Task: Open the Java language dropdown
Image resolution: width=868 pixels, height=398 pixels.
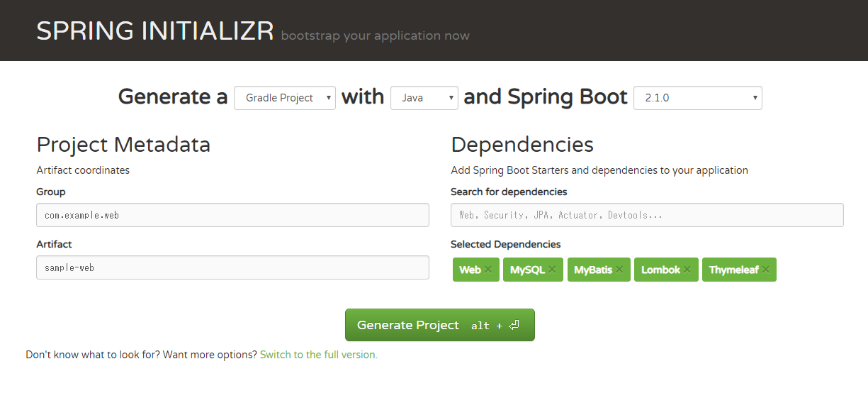Action: tap(424, 98)
